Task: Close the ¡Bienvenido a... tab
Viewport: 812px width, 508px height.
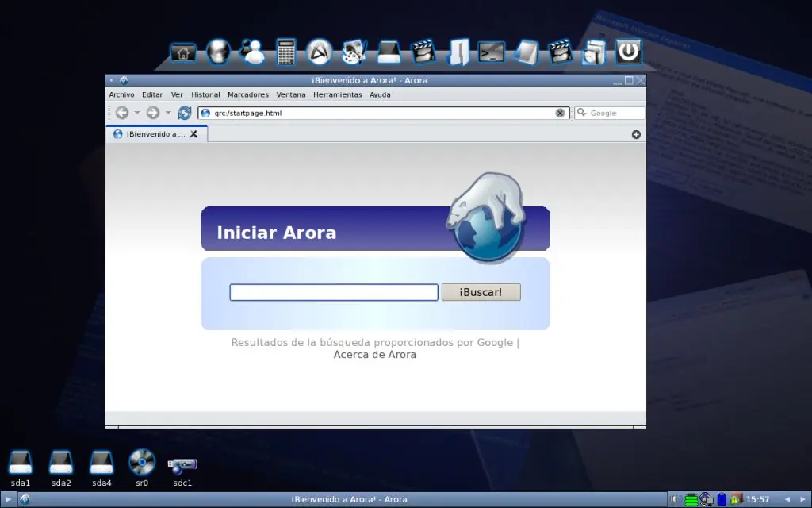Action: click(x=193, y=133)
